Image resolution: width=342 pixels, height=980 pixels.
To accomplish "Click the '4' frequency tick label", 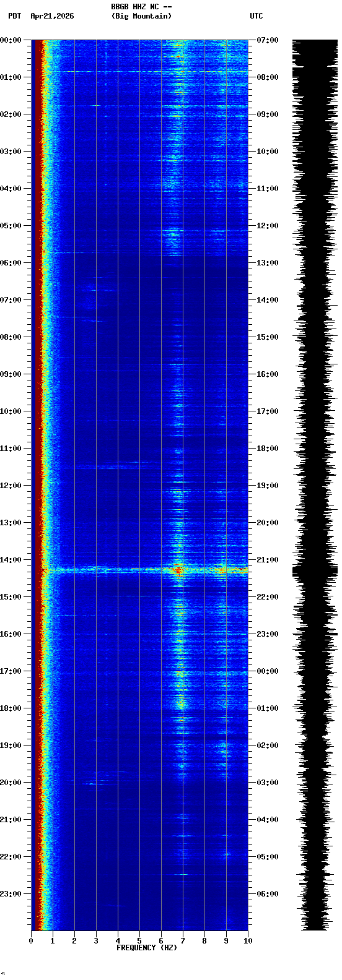I will pos(118,941).
